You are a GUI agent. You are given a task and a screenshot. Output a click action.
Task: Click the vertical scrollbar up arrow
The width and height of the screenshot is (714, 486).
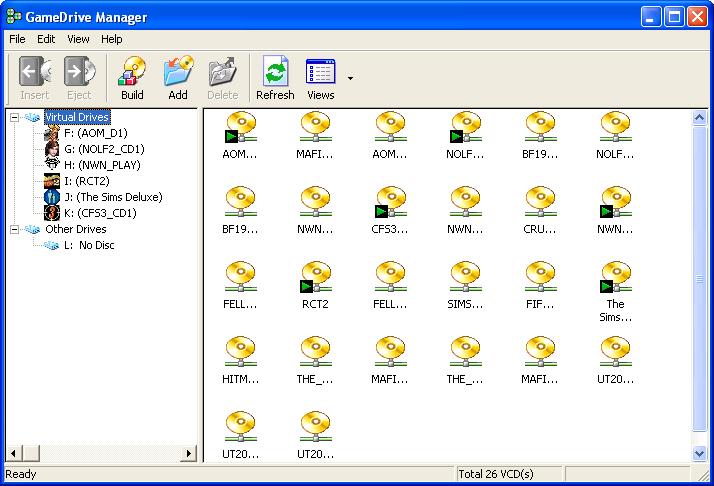click(699, 118)
